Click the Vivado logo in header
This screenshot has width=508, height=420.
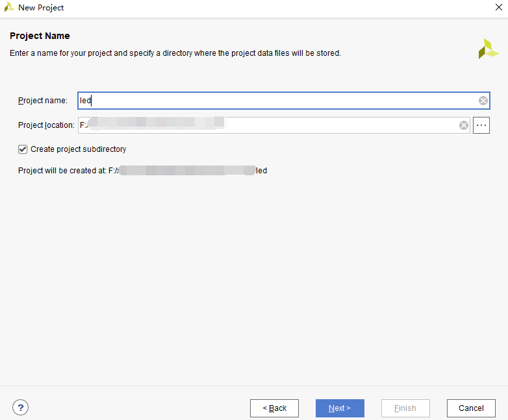tap(488, 49)
